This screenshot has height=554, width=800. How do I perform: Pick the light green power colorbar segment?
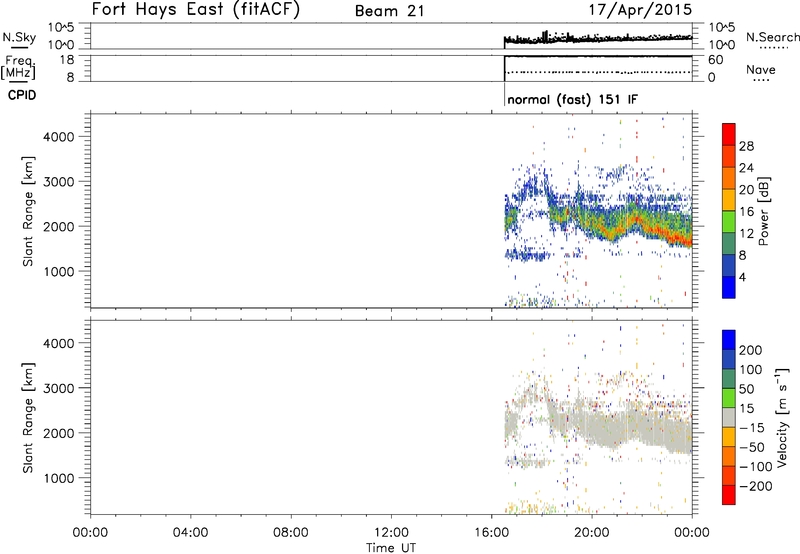[x=729, y=222]
